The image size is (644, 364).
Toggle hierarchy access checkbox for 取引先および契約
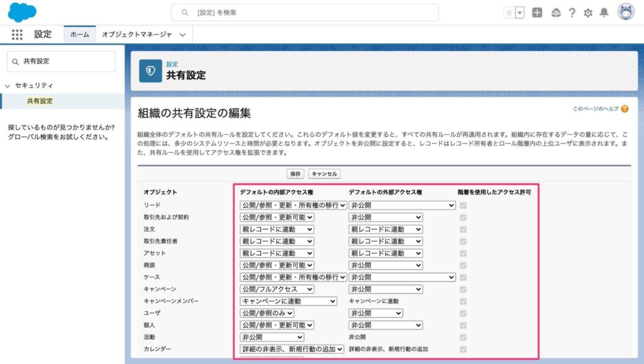(x=463, y=217)
